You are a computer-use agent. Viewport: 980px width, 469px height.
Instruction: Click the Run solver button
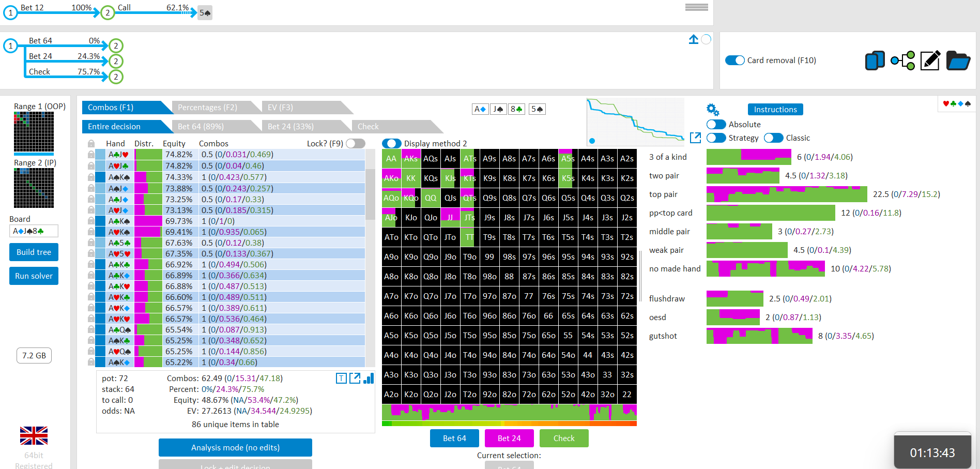click(34, 276)
